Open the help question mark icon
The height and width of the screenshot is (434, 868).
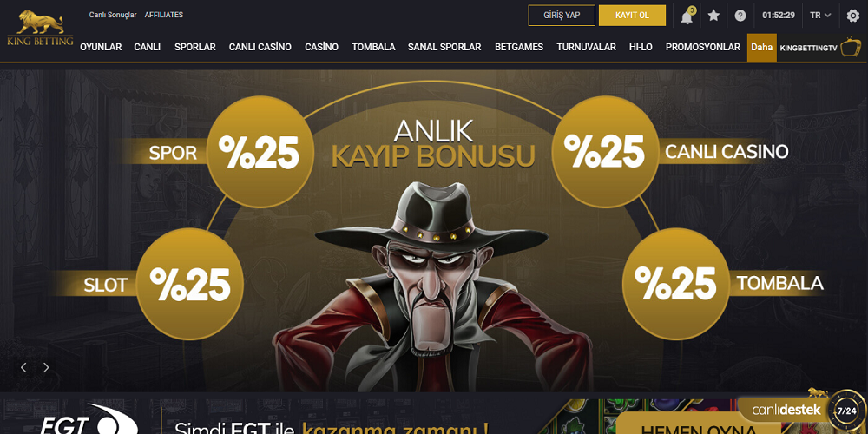[x=740, y=16]
